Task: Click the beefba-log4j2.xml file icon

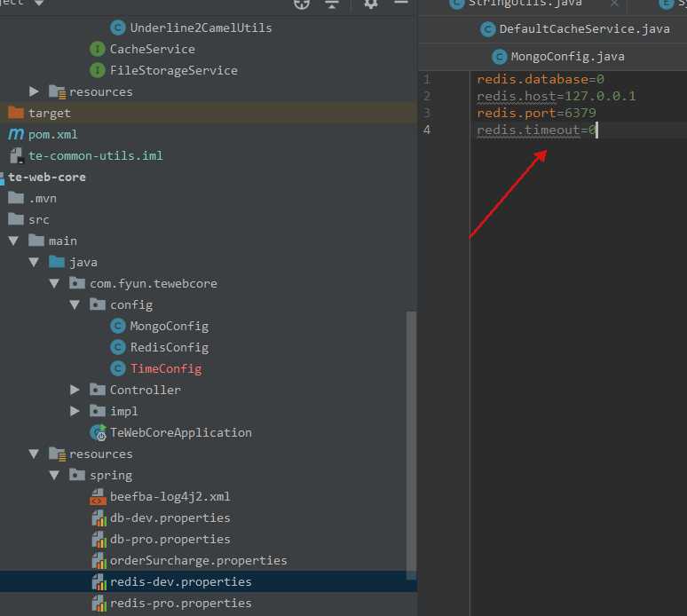Action: tap(99, 497)
